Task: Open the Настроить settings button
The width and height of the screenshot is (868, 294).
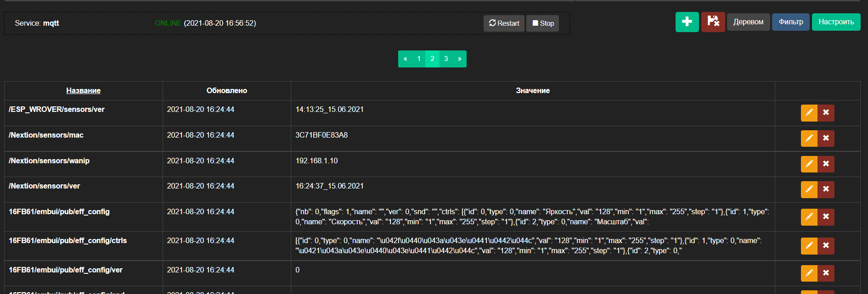Action: click(836, 22)
